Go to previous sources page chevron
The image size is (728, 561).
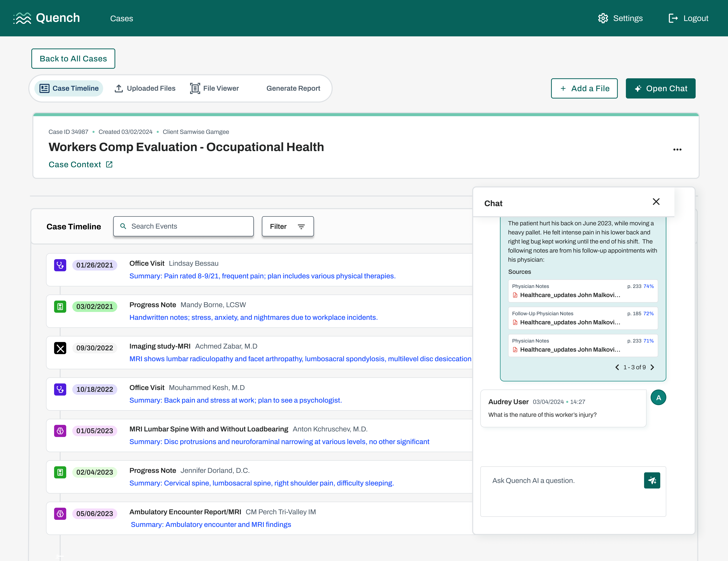point(617,367)
